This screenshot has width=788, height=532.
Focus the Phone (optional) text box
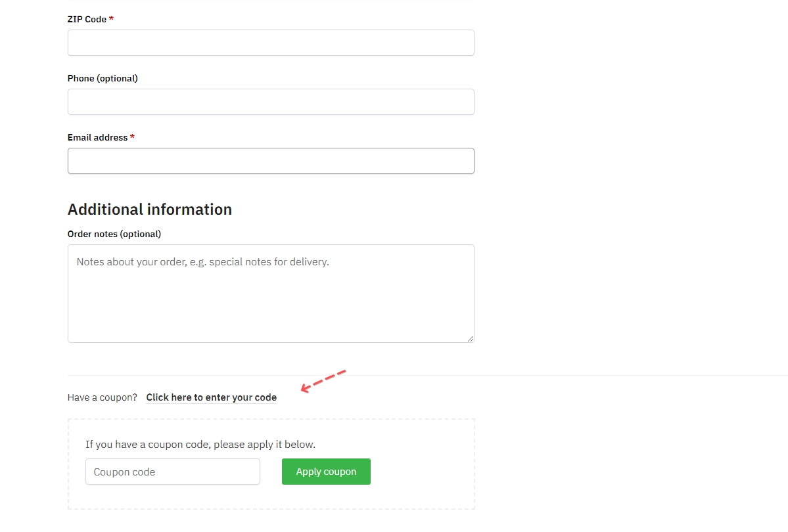(x=271, y=102)
